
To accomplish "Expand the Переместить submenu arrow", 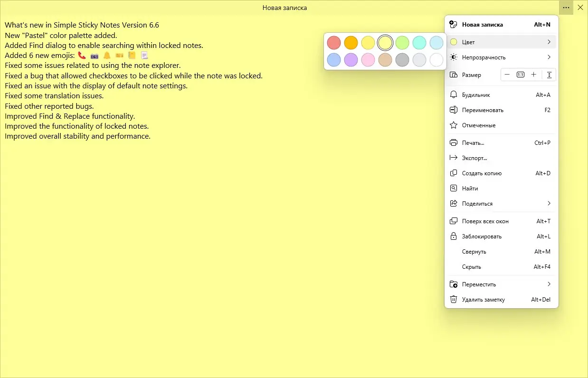I will 549,284.
